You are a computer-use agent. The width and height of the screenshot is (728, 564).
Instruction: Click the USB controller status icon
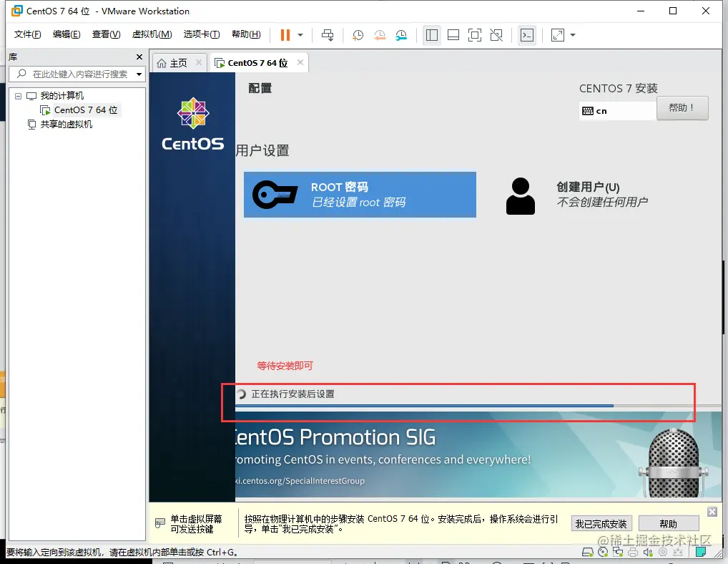(678, 552)
